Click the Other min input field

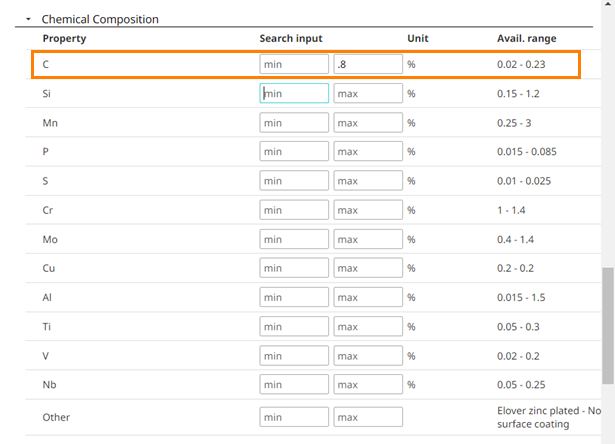293,416
